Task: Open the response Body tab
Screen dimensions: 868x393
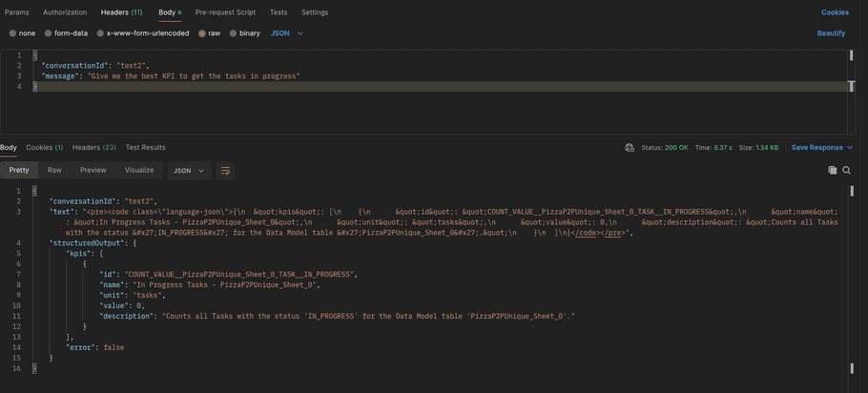Action: point(9,147)
